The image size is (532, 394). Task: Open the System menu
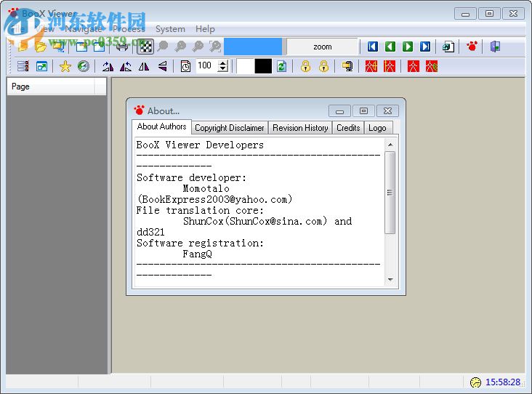click(170, 29)
